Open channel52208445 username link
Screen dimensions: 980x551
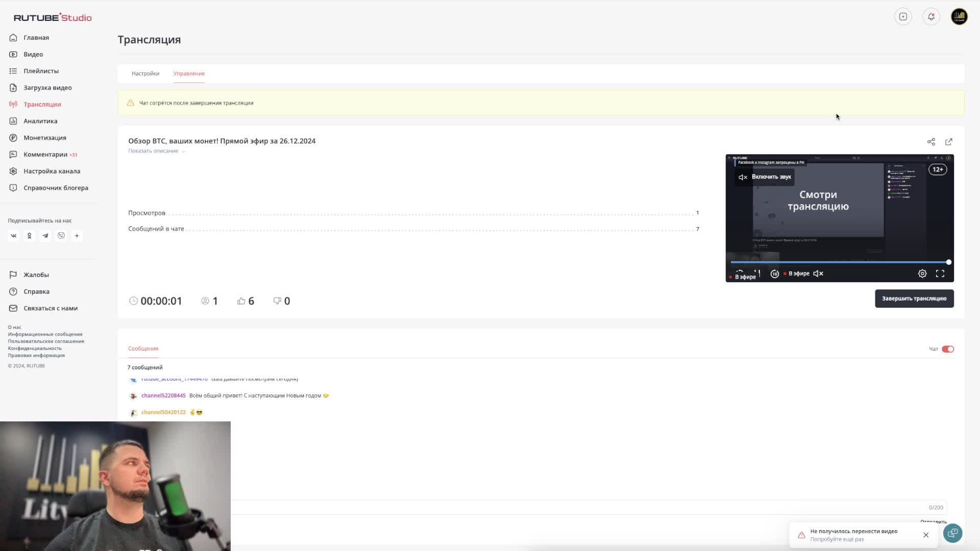pos(163,395)
